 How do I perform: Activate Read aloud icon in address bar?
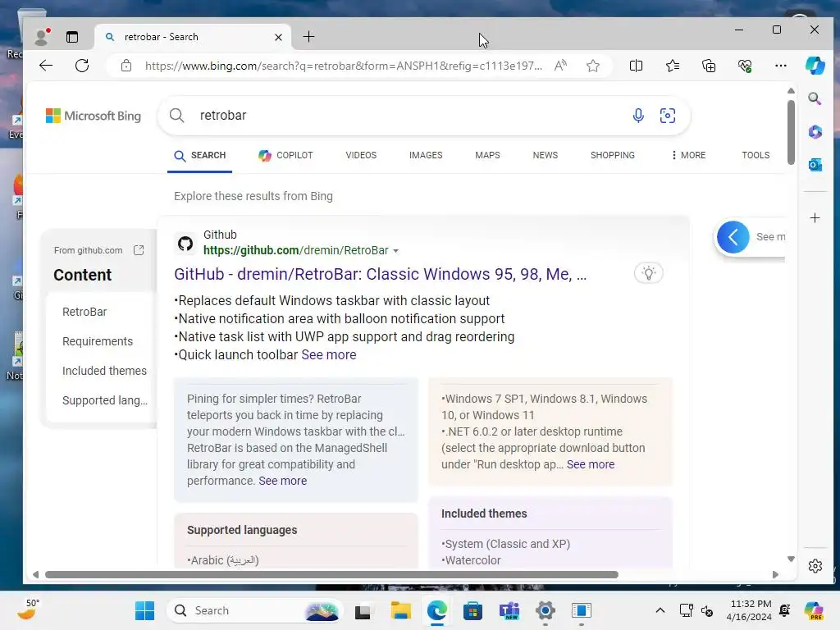tap(560, 66)
